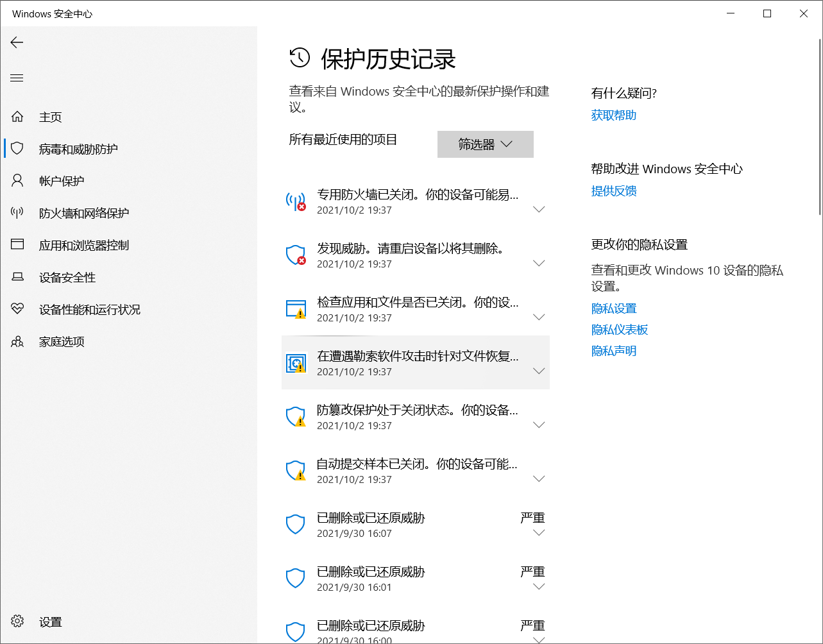Click the 获取帮助 link
This screenshot has width=823, height=644.
[x=614, y=115]
